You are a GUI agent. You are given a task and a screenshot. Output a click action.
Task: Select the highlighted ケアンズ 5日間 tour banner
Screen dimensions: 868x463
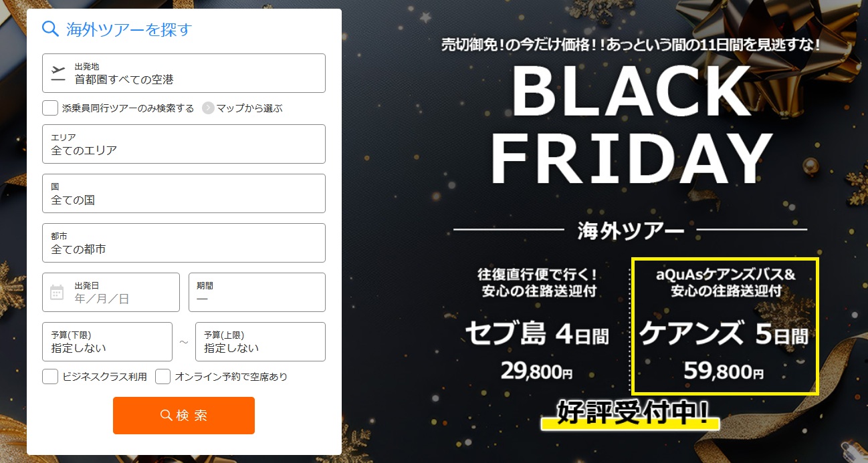(x=725, y=323)
